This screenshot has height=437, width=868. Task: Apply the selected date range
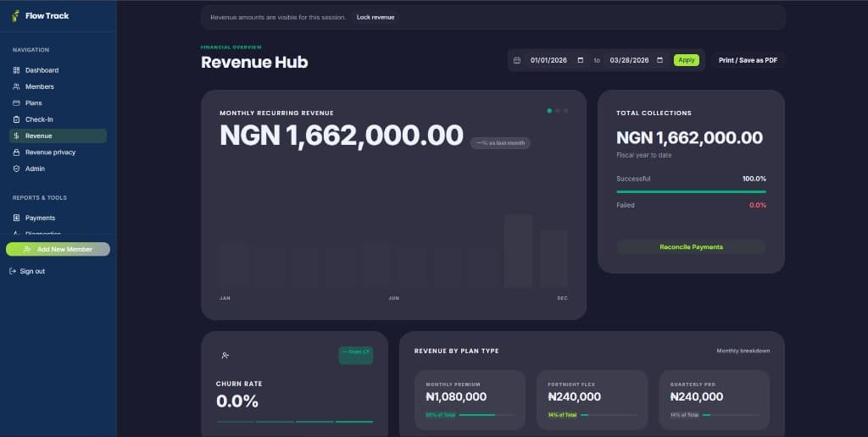(x=687, y=60)
